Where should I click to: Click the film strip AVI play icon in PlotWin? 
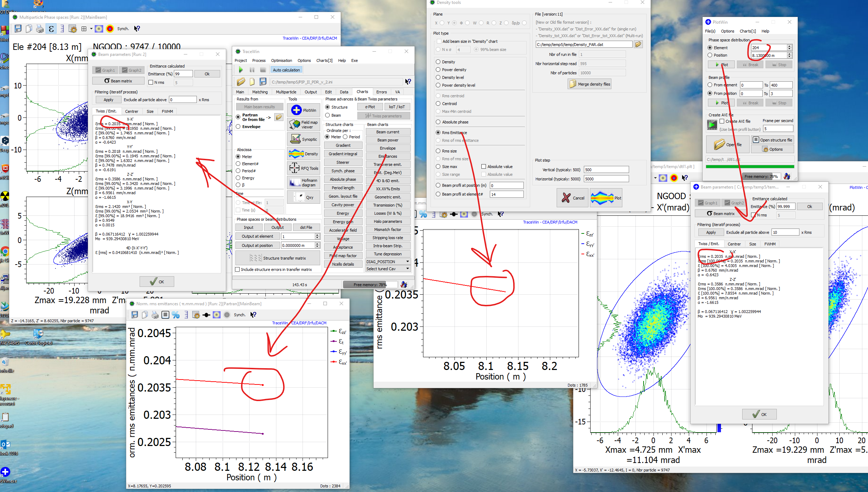tap(712, 125)
